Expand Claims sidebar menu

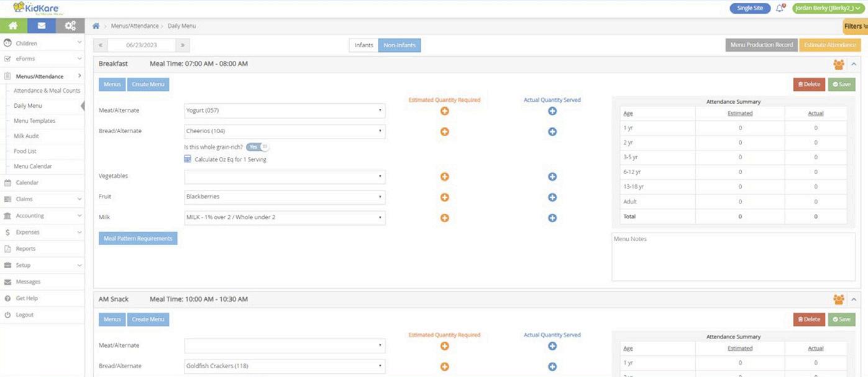coord(42,199)
